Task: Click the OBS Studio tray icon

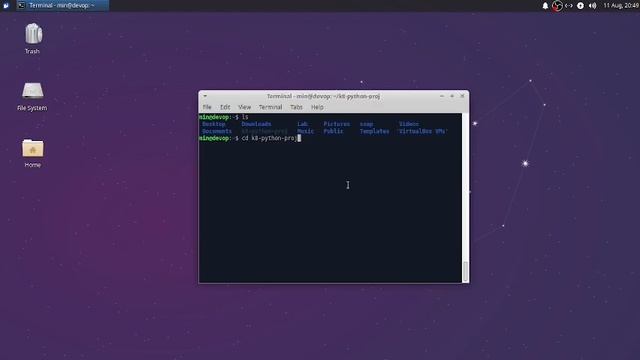Action: pyautogui.click(x=557, y=6)
